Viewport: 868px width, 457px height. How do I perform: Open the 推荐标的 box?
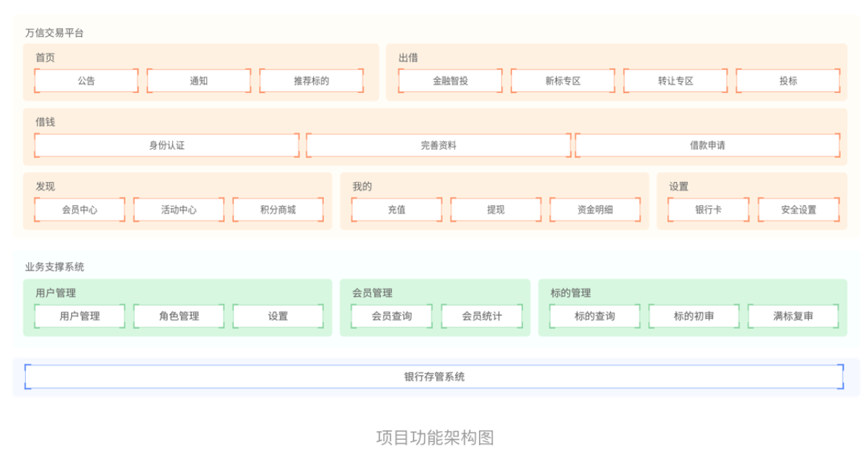(x=311, y=81)
